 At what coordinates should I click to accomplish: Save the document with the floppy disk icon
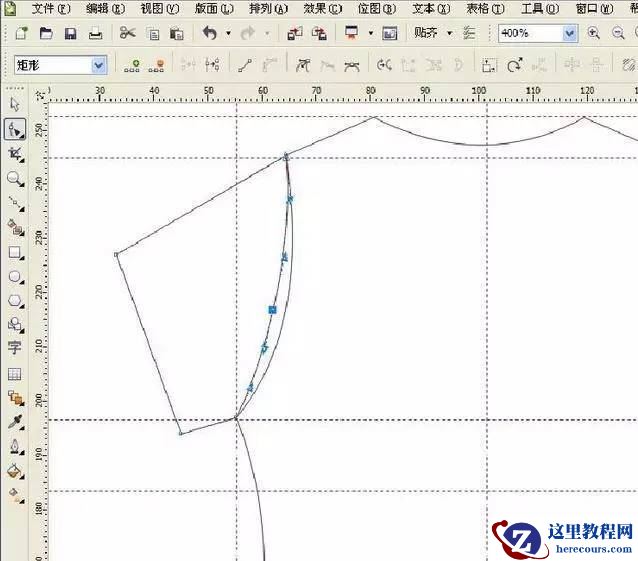pos(70,33)
